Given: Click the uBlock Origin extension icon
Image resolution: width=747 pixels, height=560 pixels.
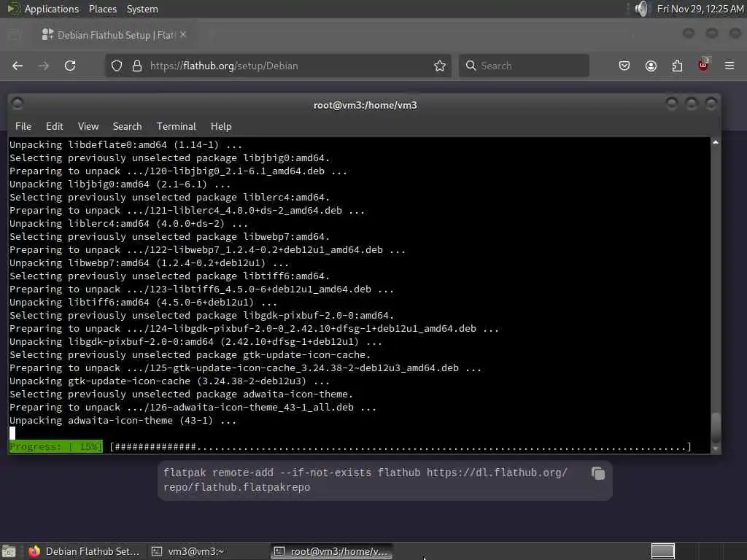Looking at the screenshot, I should click(703, 65).
